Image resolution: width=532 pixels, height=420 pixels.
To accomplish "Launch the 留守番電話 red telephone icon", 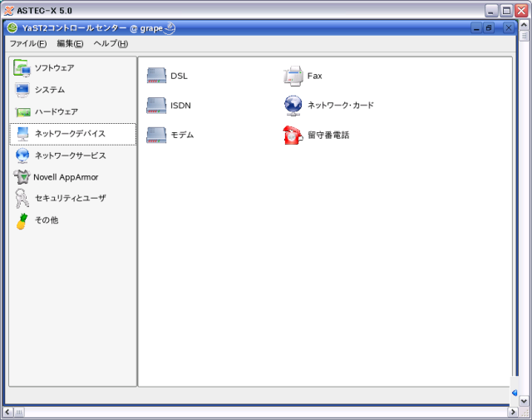I will point(293,135).
